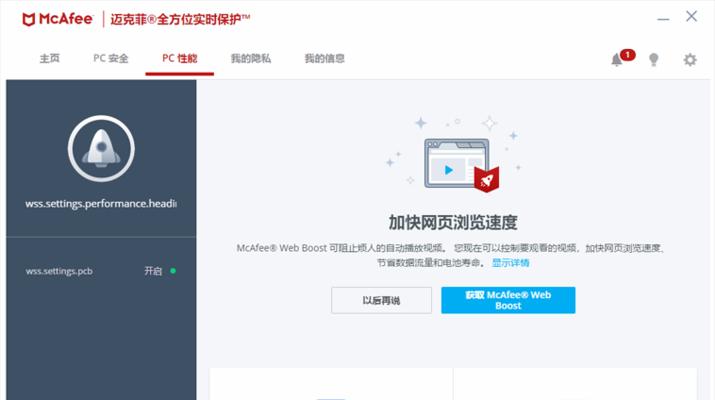Minimize the McAfee window

[x=663, y=19]
